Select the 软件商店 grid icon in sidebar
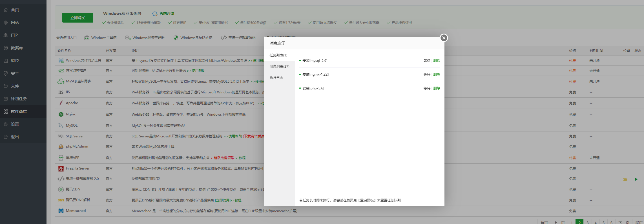 point(6,111)
